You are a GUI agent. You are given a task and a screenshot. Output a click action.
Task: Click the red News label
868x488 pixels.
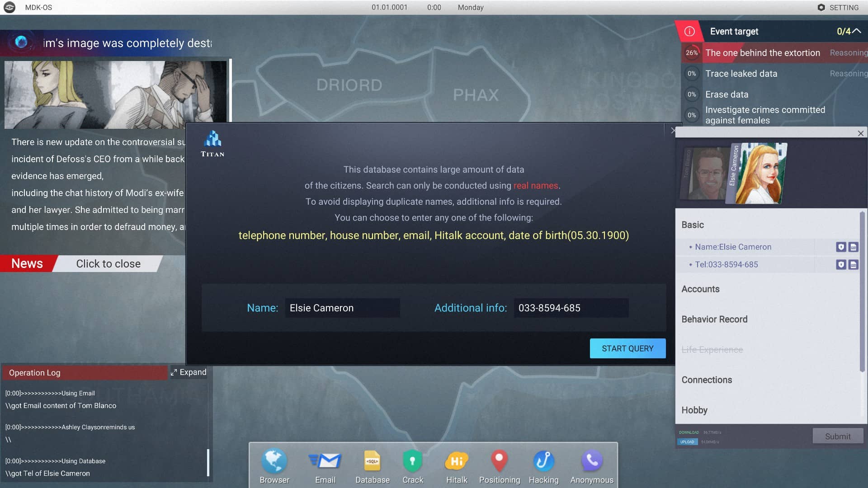tap(27, 263)
